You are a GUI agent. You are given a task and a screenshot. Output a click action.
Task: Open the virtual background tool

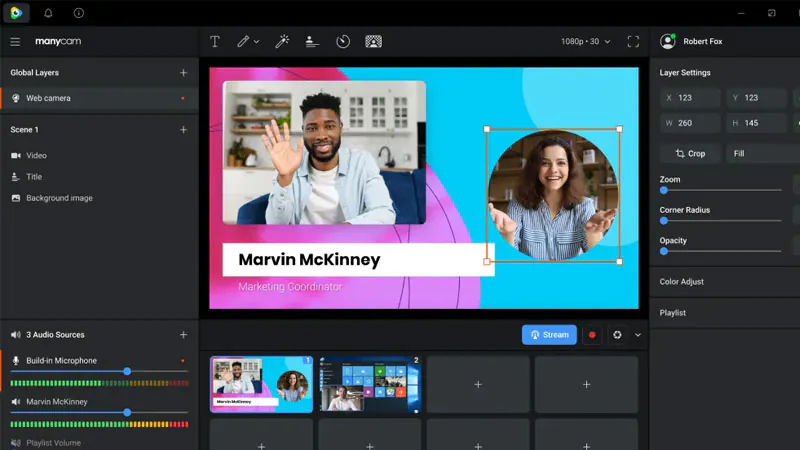click(x=373, y=41)
